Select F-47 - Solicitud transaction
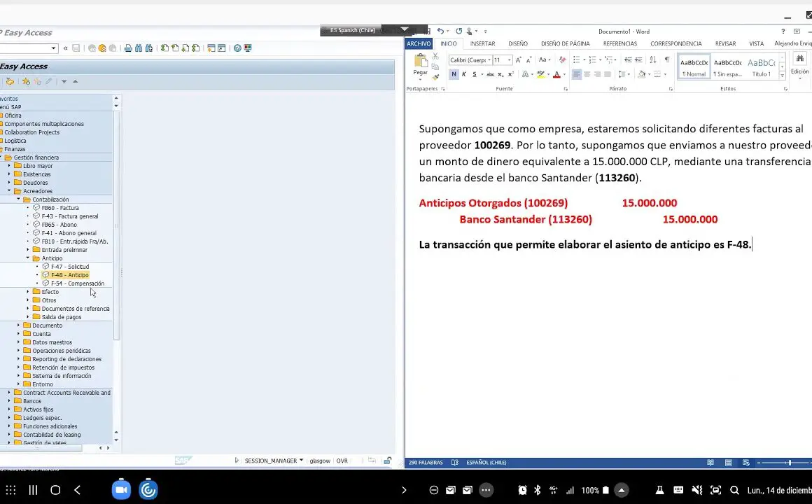 (x=70, y=267)
